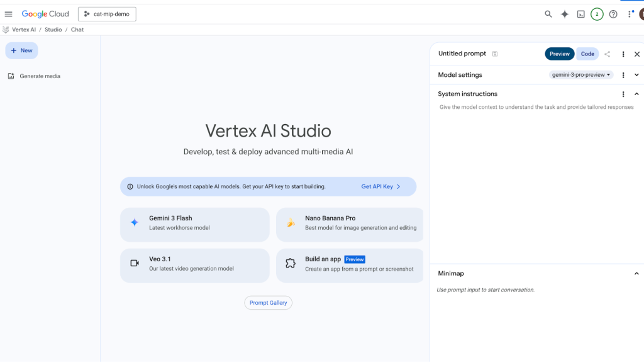Collapse the Minimap section
Screen dimensions: 644x362
point(636,273)
